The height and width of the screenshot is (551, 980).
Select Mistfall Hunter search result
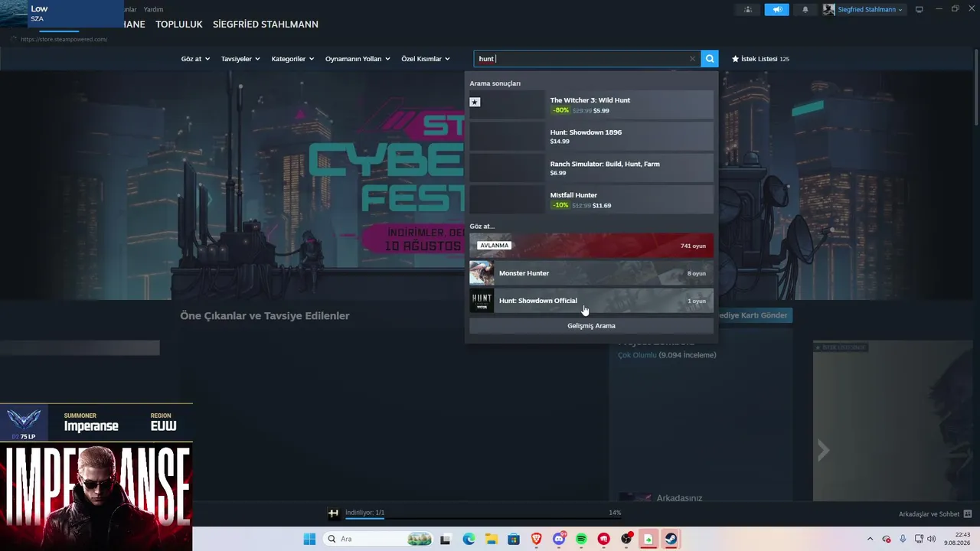pos(591,200)
